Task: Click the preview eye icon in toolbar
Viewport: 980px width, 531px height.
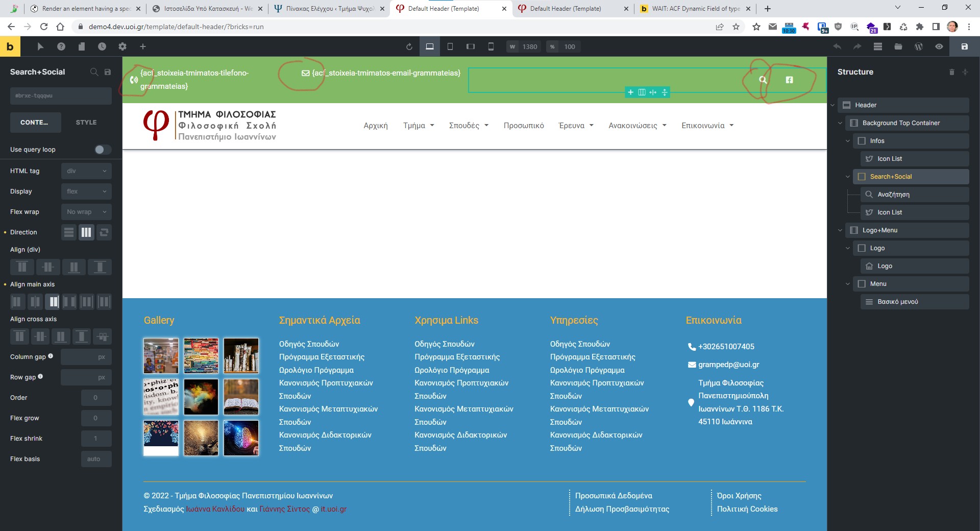Action: click(939, 46)
